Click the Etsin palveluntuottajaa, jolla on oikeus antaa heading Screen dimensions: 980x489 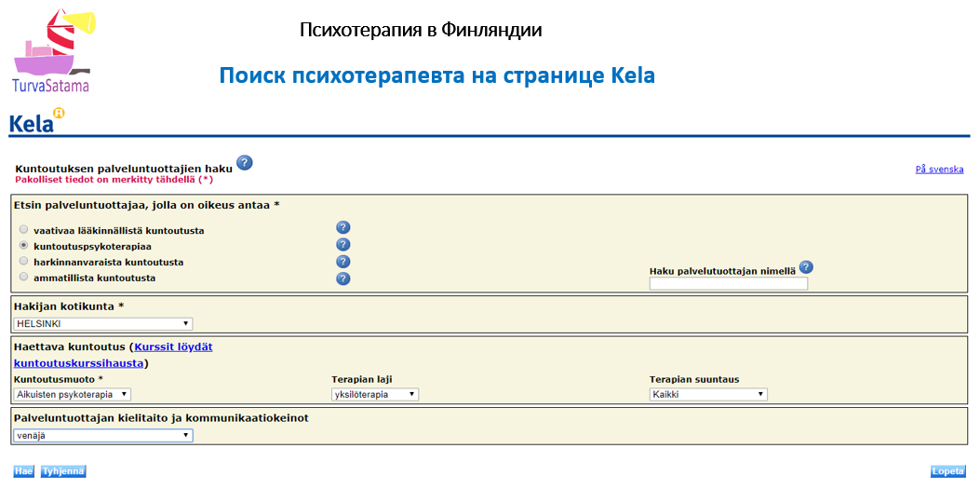click(x=146, y=205)
